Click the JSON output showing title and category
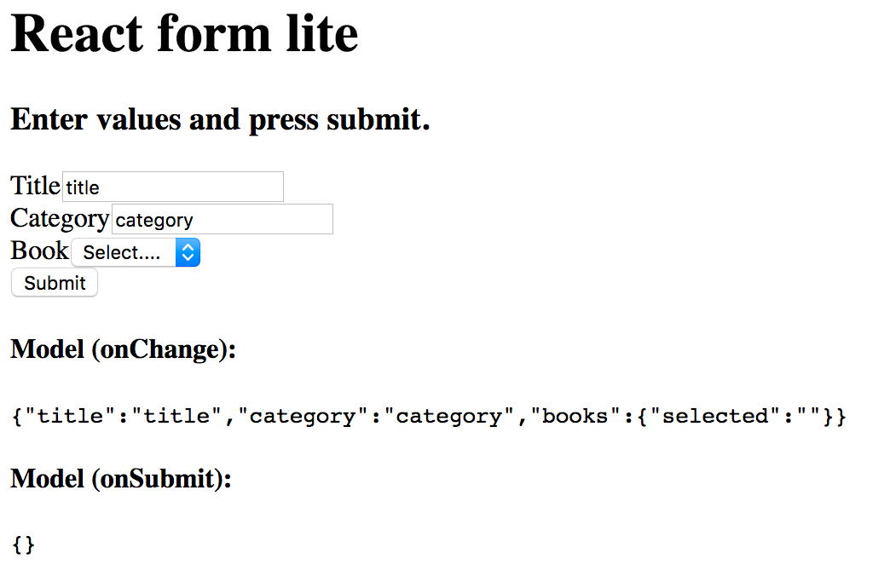 tap(426, 416)
